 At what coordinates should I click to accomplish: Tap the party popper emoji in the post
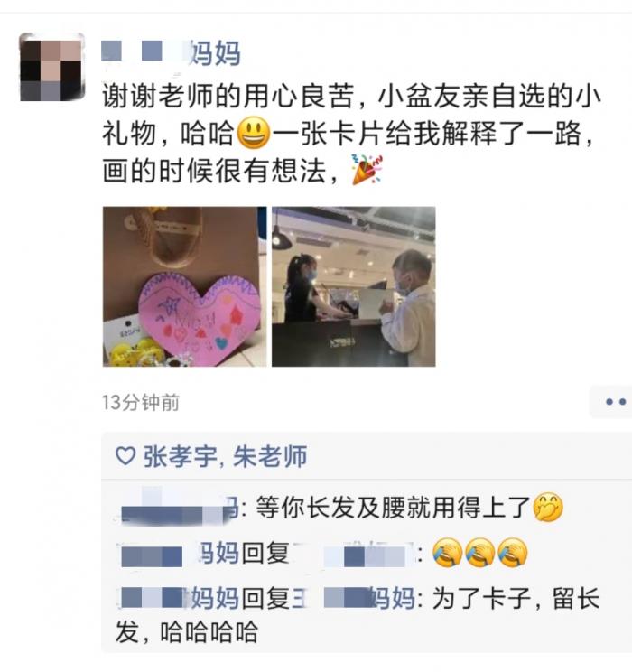click(367, 170)
